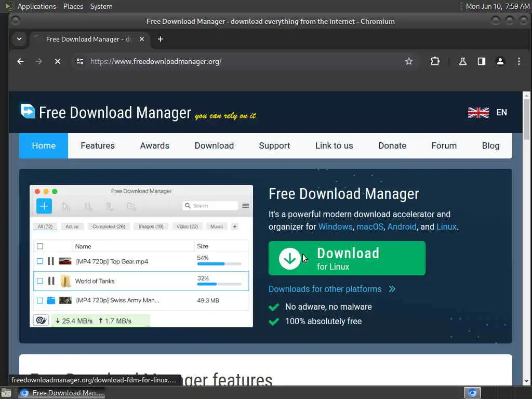Expand the tab search dropdown arrow
The image size is (532, 399).
click(19, 39)
